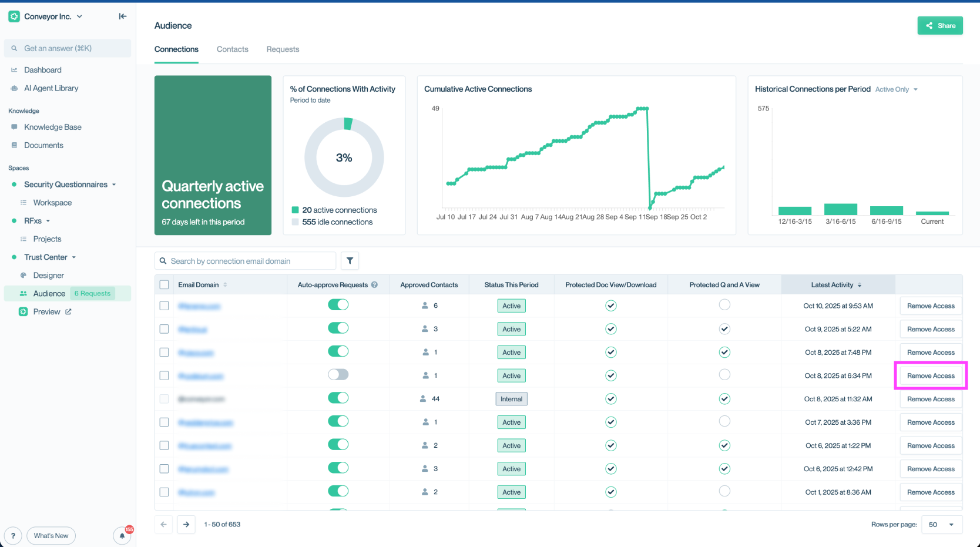Click the Auto-approve Requests info icon
This screenshot has height=547, width=980.
(374, 285)
